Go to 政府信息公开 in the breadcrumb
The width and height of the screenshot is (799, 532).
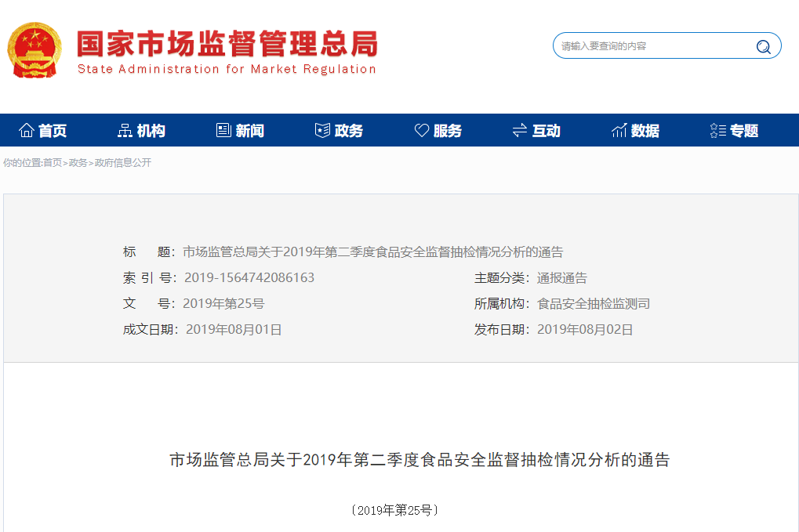[123, 163]
